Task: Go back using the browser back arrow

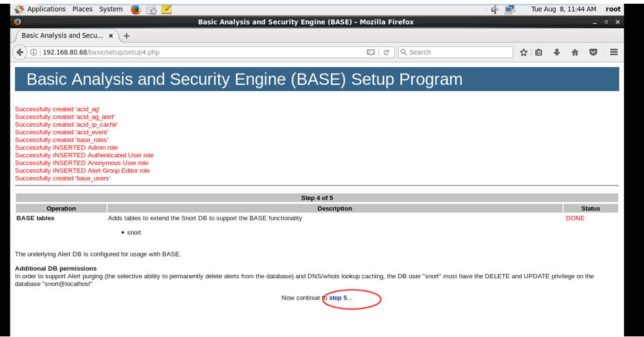Action: tap(20, 52)
